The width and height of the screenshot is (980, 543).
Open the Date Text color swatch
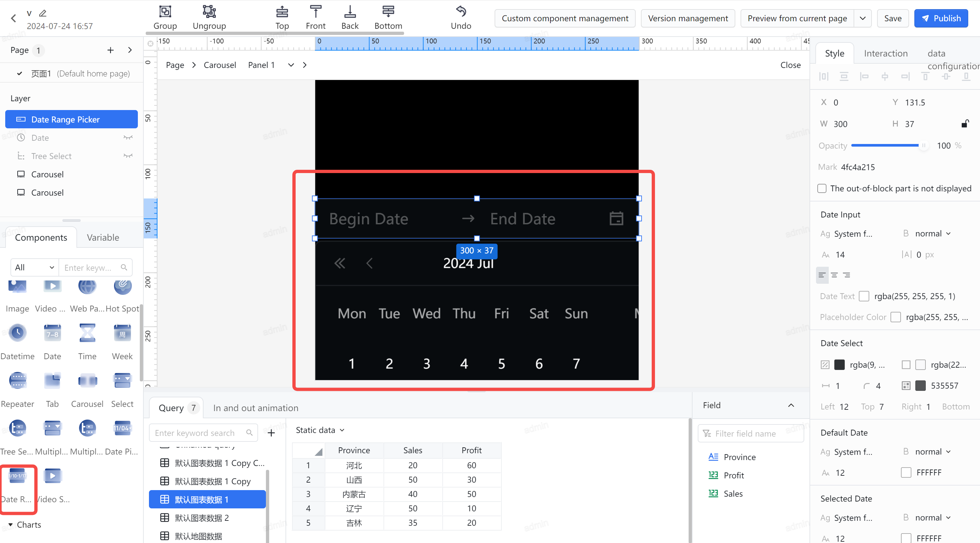[x=864, y=296]
